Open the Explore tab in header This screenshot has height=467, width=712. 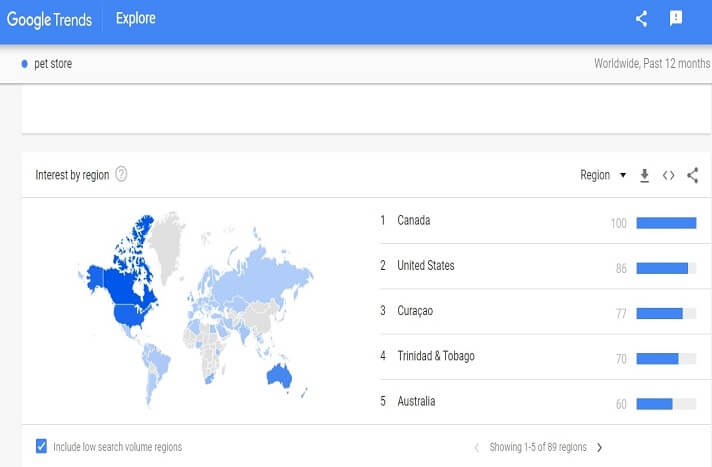coord(135,18)
